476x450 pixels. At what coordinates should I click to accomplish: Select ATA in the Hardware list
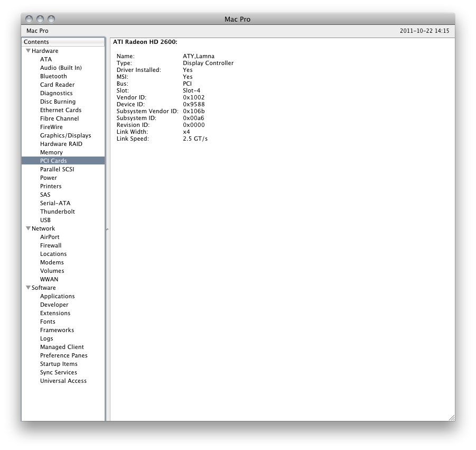point(46,59)
